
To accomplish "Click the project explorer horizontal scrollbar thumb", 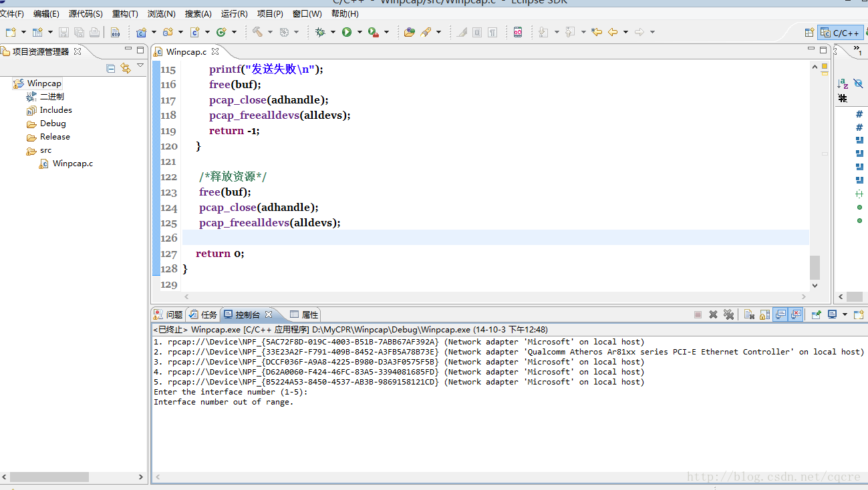I will (49, 477).
